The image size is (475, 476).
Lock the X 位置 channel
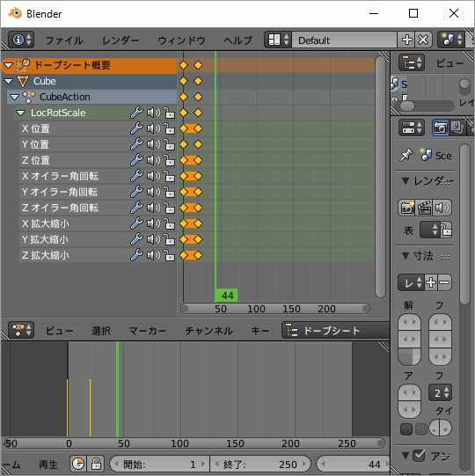coord(169,128)
